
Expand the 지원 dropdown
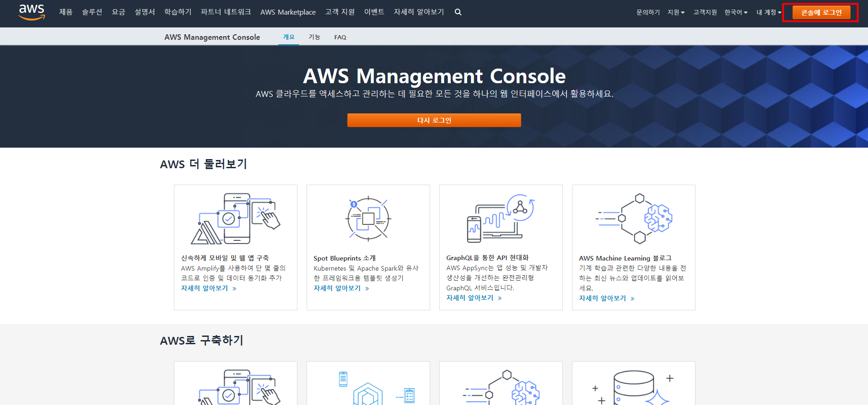click(x=676, y=12)
